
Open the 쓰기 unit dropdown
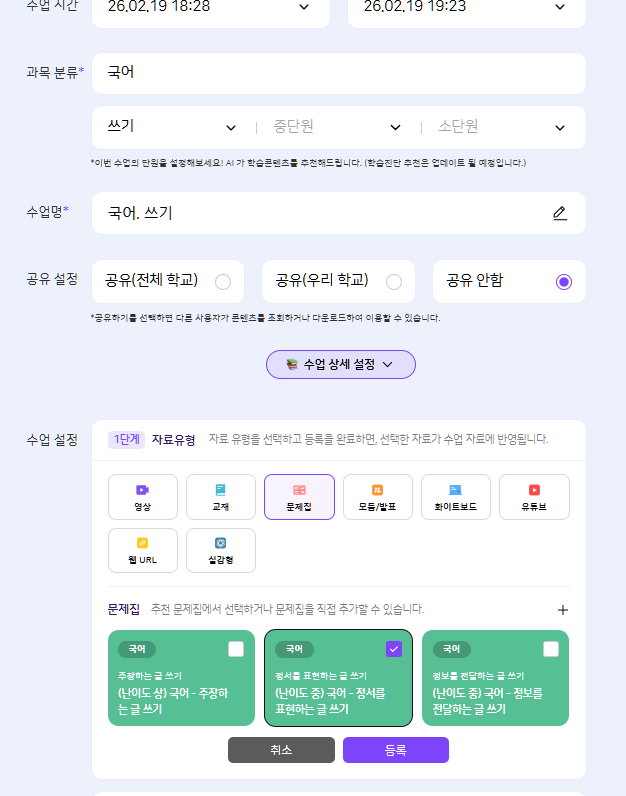[171, 127]
